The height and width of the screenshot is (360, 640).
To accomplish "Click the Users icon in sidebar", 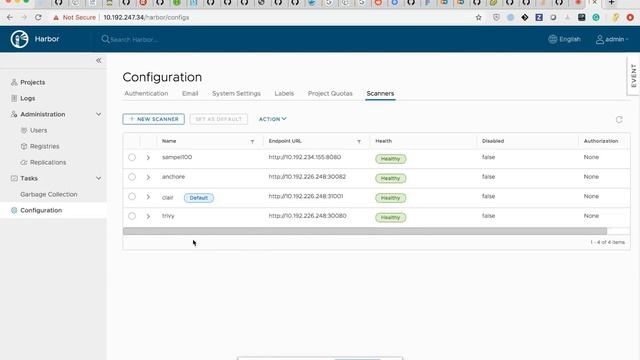I will (24, 130).
